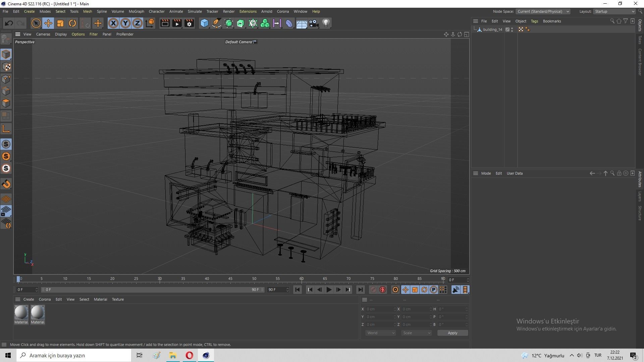The height and width of the screenshot is (362, 644).
Task: Open Edit Render Settings icon
Action: 189,23
